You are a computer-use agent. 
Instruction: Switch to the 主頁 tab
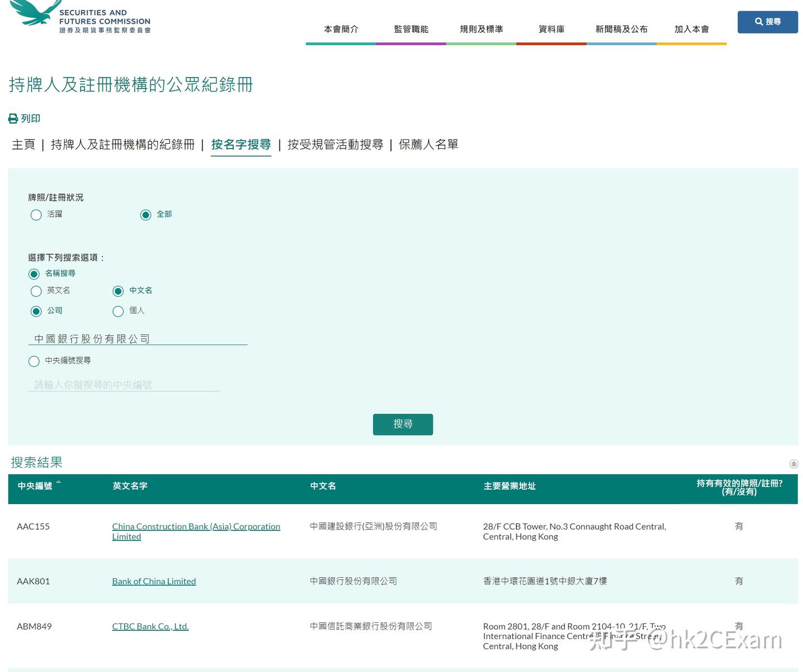(23, 144)
